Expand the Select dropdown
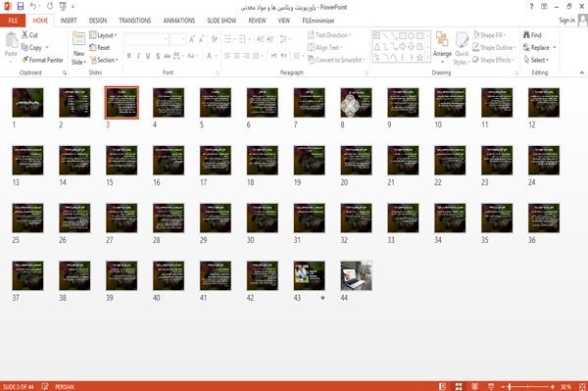The width and height of the screenshot is (588, 391). 536,60
